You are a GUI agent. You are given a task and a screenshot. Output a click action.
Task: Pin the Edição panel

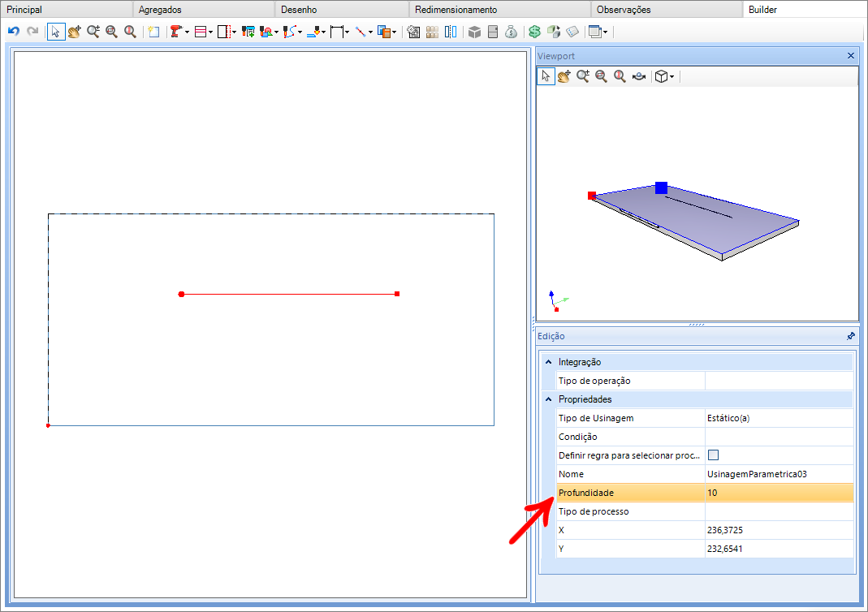[x=850, y=336]
